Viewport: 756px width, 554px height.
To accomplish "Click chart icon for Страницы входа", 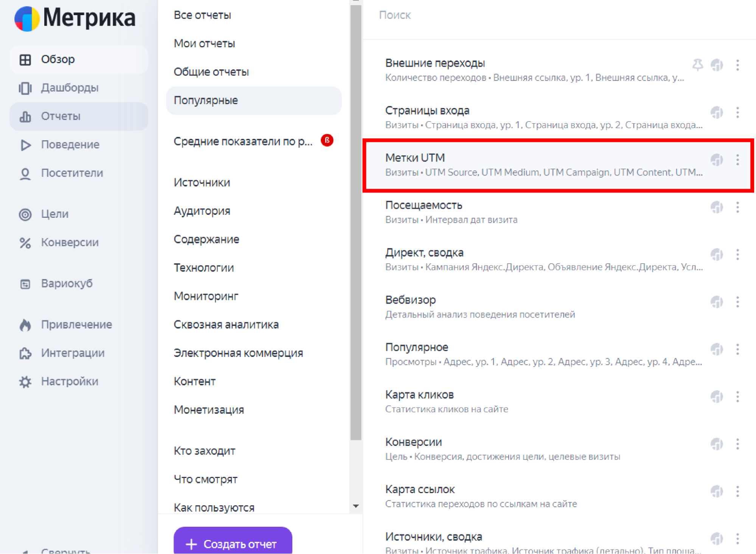I will (717, 112).
